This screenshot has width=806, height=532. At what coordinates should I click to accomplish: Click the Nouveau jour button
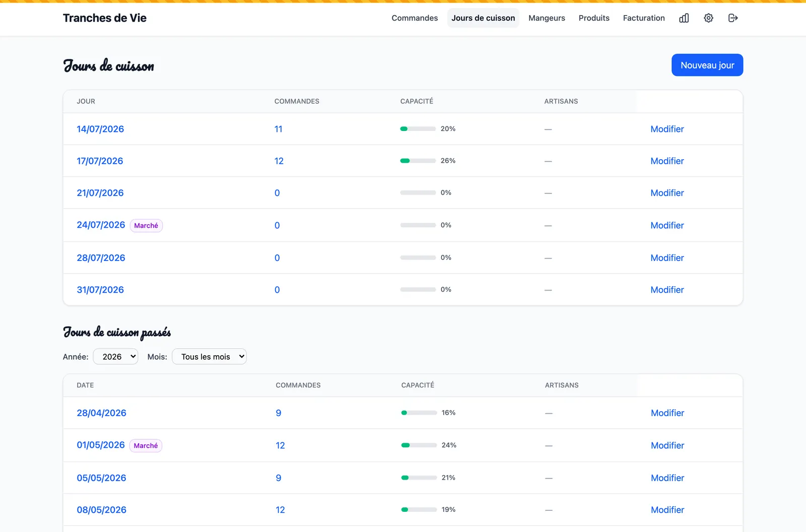(x=707, y=65)
